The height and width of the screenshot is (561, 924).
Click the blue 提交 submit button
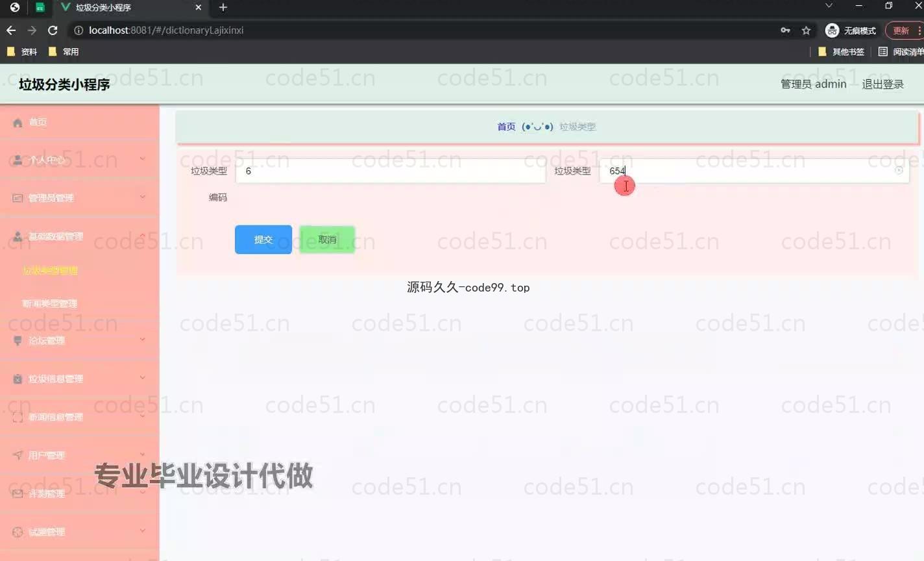tap(263, 240)
